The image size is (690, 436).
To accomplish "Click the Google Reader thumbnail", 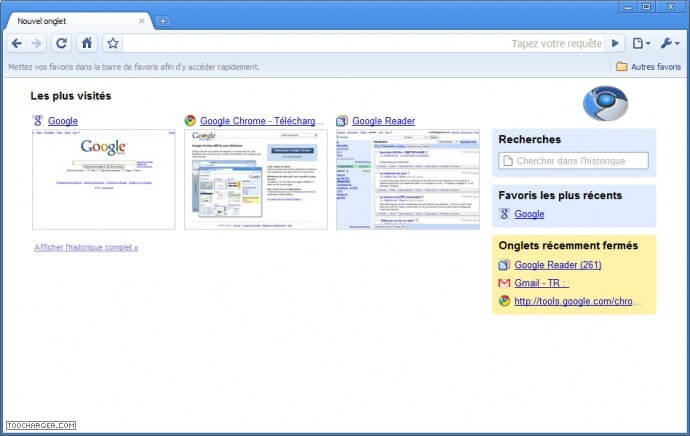I will pos(408,180).
